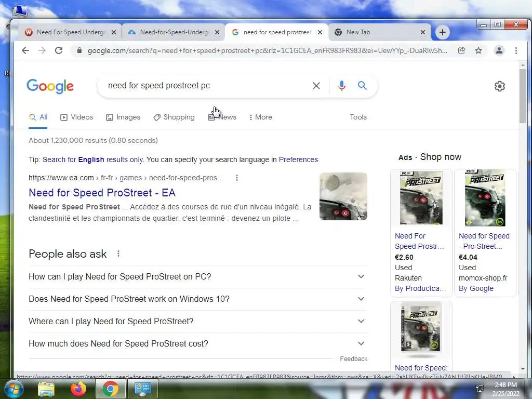This screenshot has height=399, width=532.
Task: Click By Google ad attribution
Action: pos(476,288)
